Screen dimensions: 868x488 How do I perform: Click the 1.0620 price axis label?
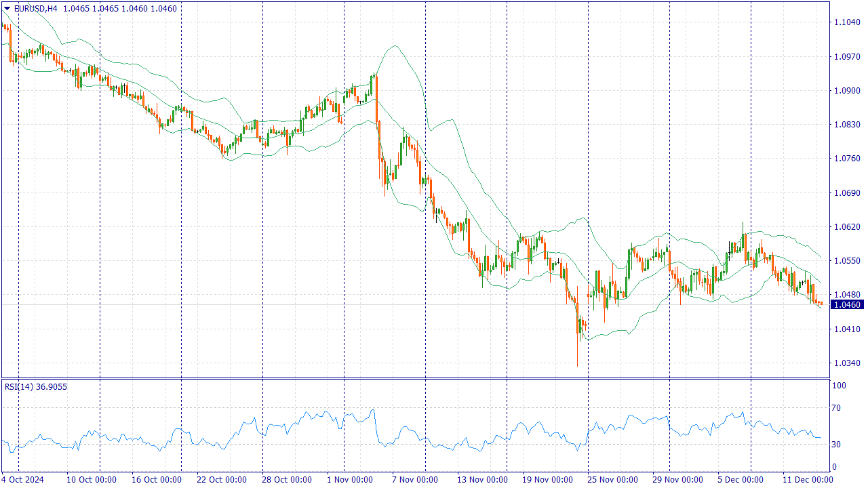(x=846, y=227)
